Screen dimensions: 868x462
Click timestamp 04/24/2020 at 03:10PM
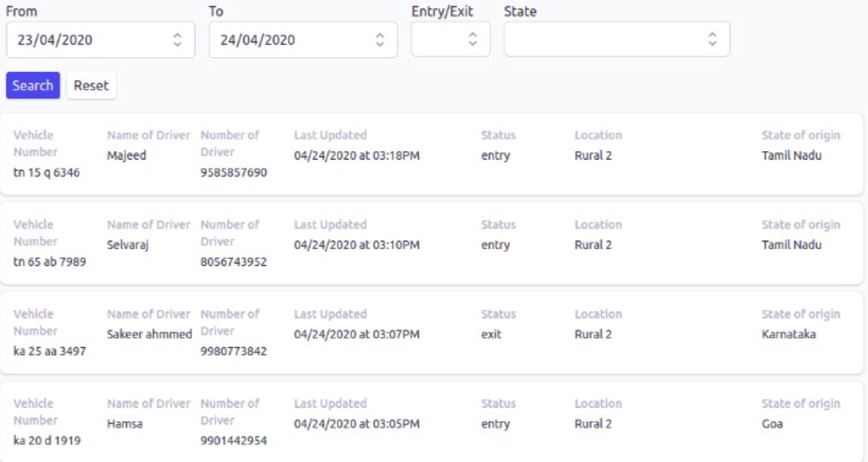[x=357, y=245]
